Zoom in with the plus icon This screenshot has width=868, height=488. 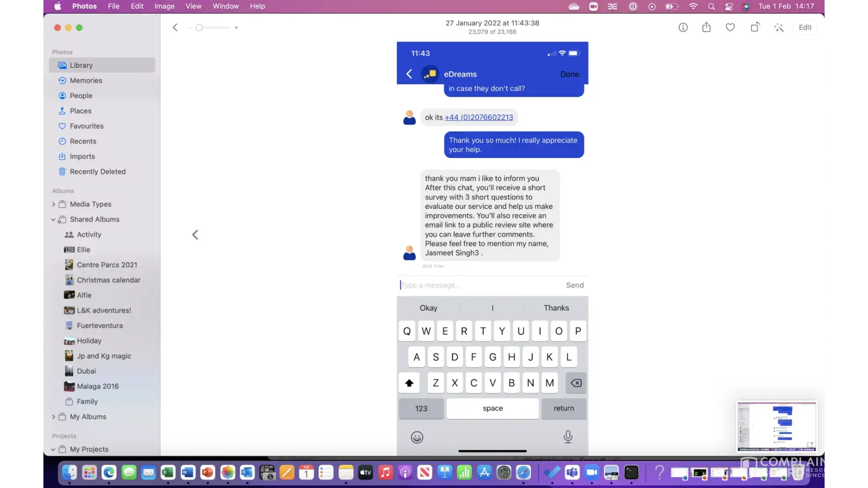(236, 28)
